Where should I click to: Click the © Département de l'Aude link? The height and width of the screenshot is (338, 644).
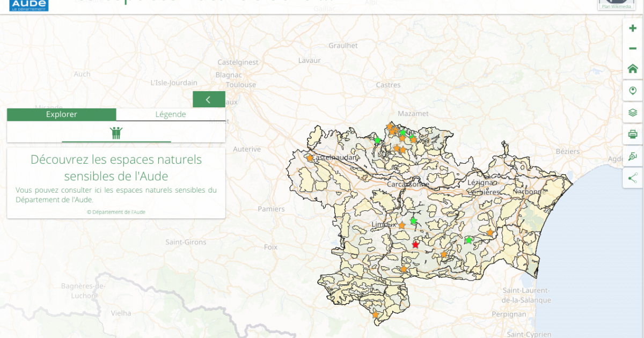pyautogui.click(x=116, y=211)
